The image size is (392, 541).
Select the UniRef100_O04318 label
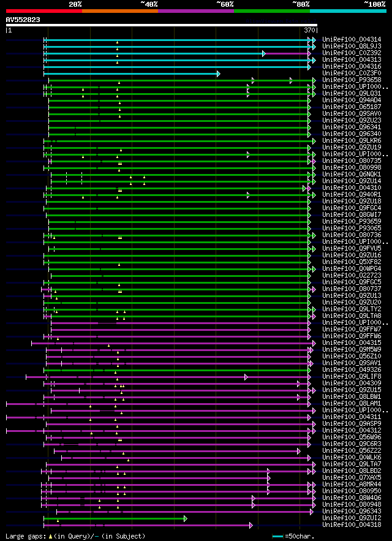(x=352, y=525)
